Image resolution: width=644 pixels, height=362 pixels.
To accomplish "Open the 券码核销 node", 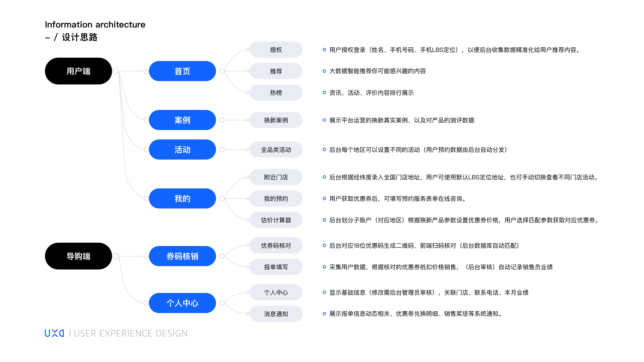I will [x=182, y=256].
